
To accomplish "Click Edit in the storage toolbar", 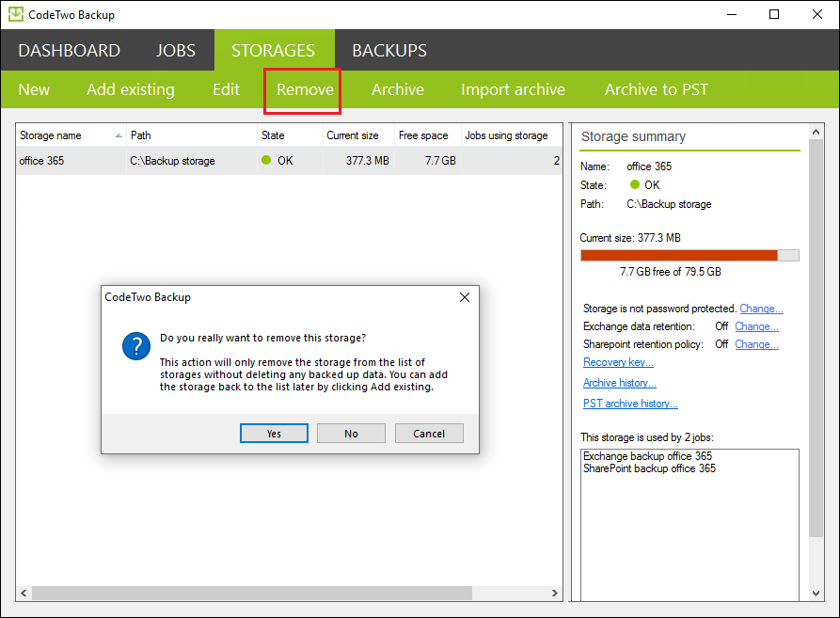I will pyautogui.click(x=226, y=89).
